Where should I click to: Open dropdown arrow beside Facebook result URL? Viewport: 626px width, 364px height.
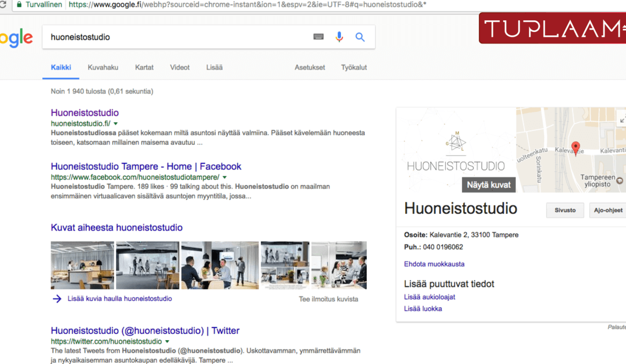pos(225,177)
